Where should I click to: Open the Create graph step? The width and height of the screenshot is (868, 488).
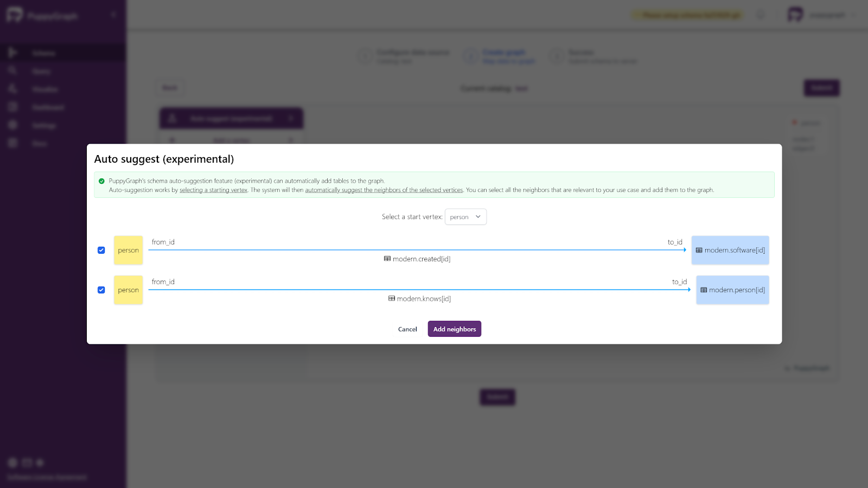coord(503,53)
